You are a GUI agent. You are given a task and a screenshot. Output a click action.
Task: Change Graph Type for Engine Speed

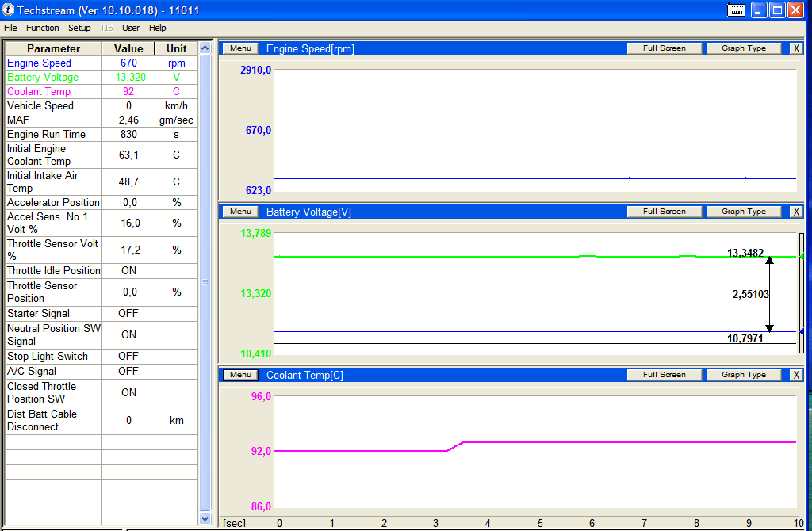click(744, 48)
